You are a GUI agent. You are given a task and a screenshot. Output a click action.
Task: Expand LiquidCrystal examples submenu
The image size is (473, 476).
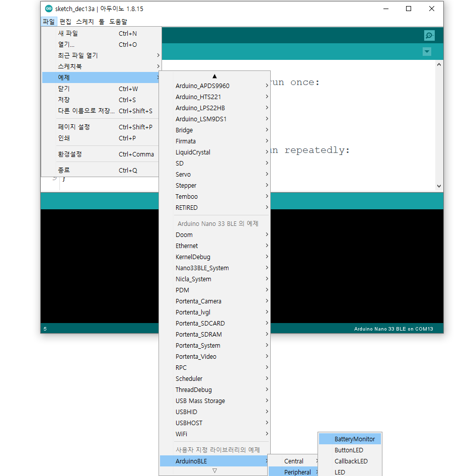[215, 152]
